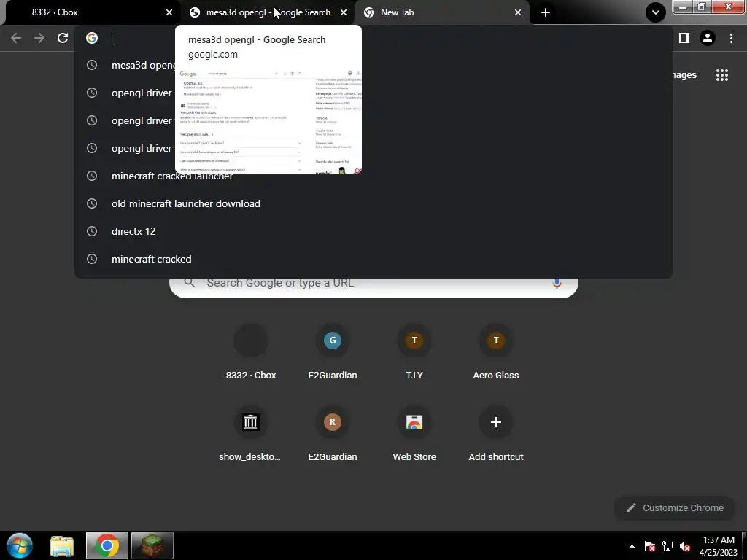The height and width of the screenshot is (560, 747).
Task: Reload the current page
Action: [x=63, y=38]
